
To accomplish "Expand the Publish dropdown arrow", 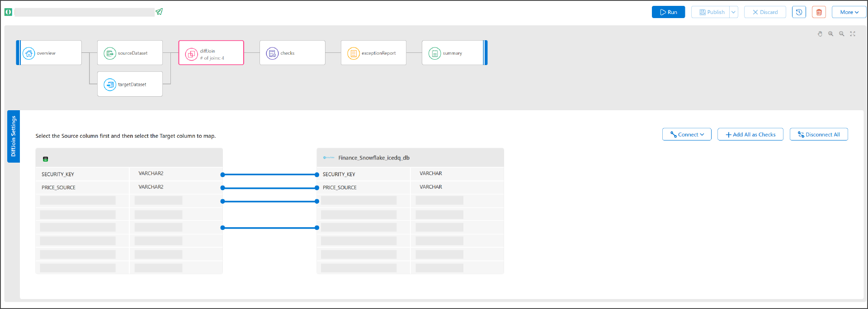I will point(734,12).
